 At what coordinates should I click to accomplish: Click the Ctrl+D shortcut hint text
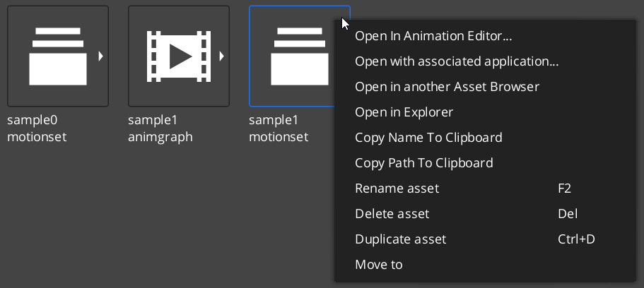coord(576,239)
